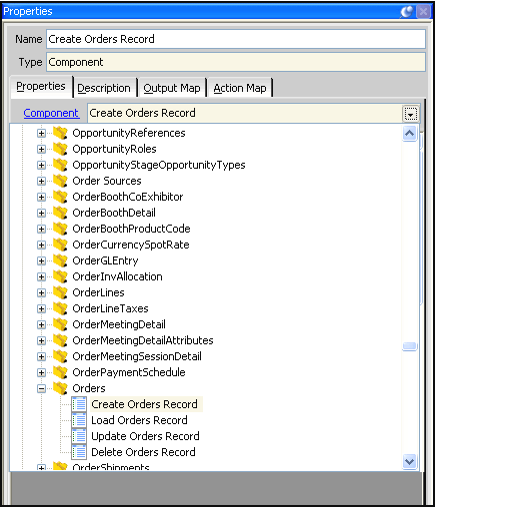Image resolution: width=528 pixels, height=520 pixels.
Task: Click the OrderLines folder icon
Action: tap(60, 292)
